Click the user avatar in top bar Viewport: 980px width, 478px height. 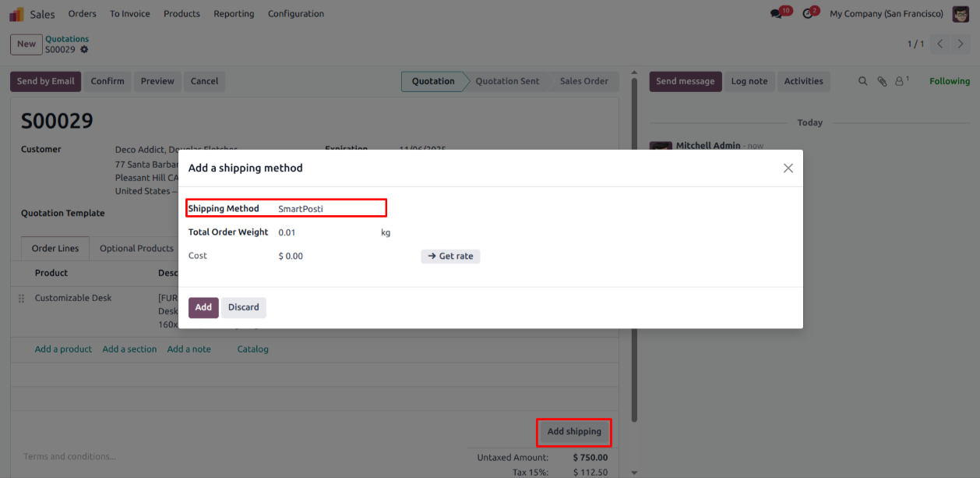point(961,14)
